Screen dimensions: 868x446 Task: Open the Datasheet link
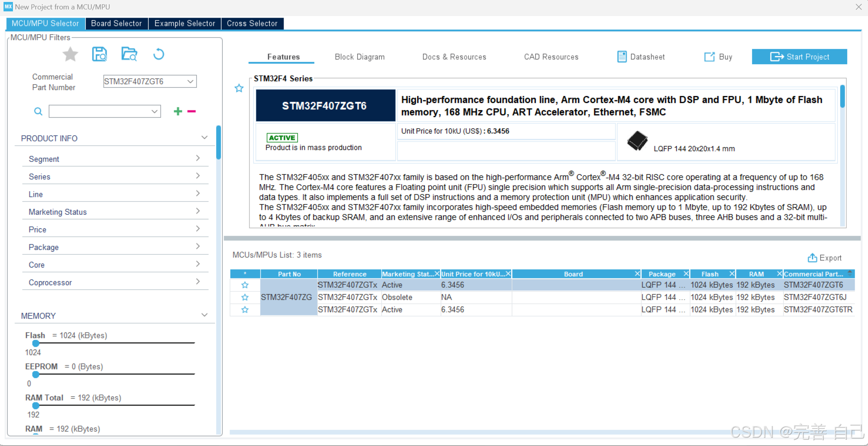641,57
